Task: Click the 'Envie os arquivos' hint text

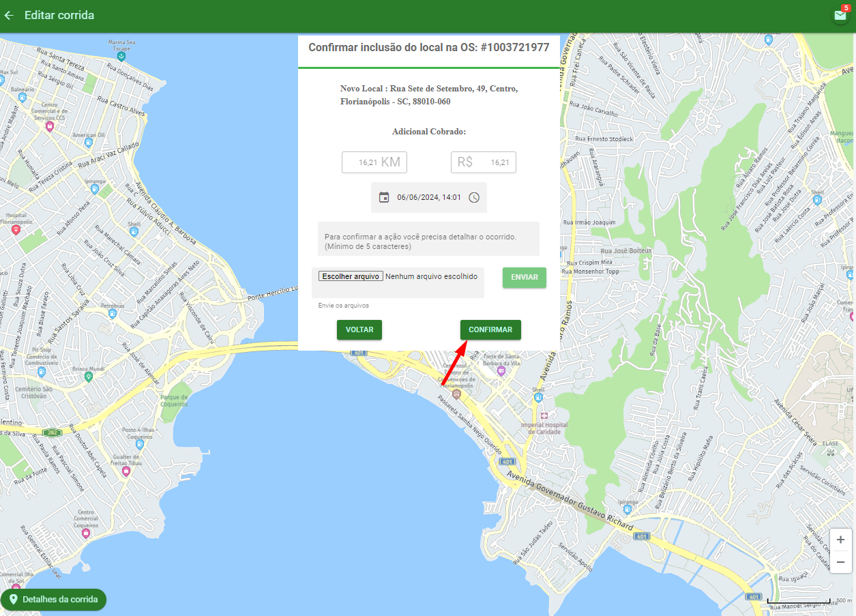Action: 344,306
